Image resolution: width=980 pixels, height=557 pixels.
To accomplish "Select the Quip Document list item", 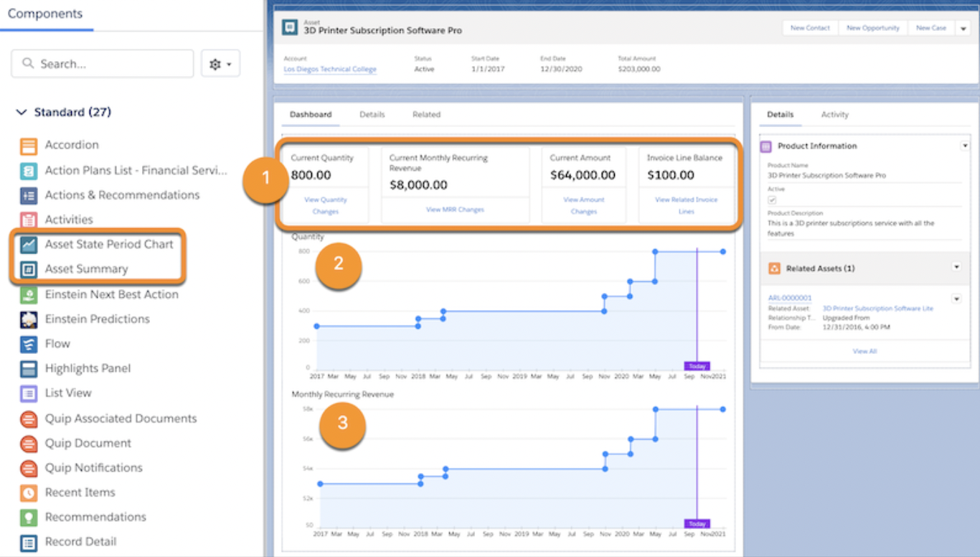I will [x=88, y=444].
